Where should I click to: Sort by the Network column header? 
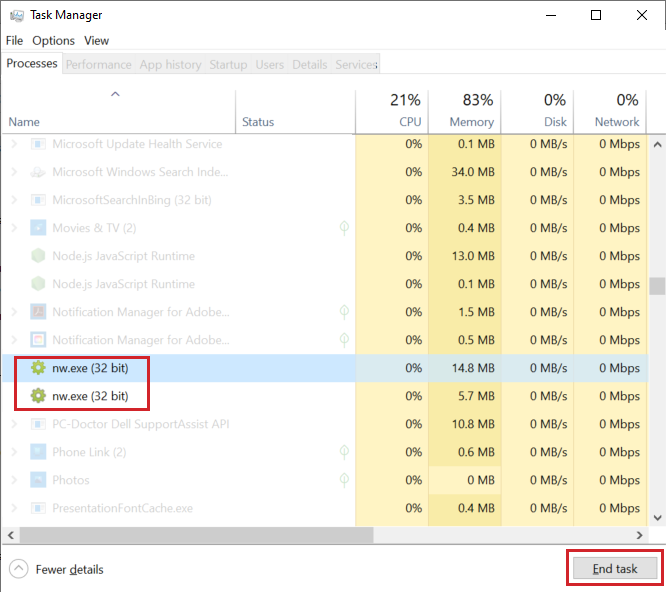pyautogui.click(x=610, y=112)
